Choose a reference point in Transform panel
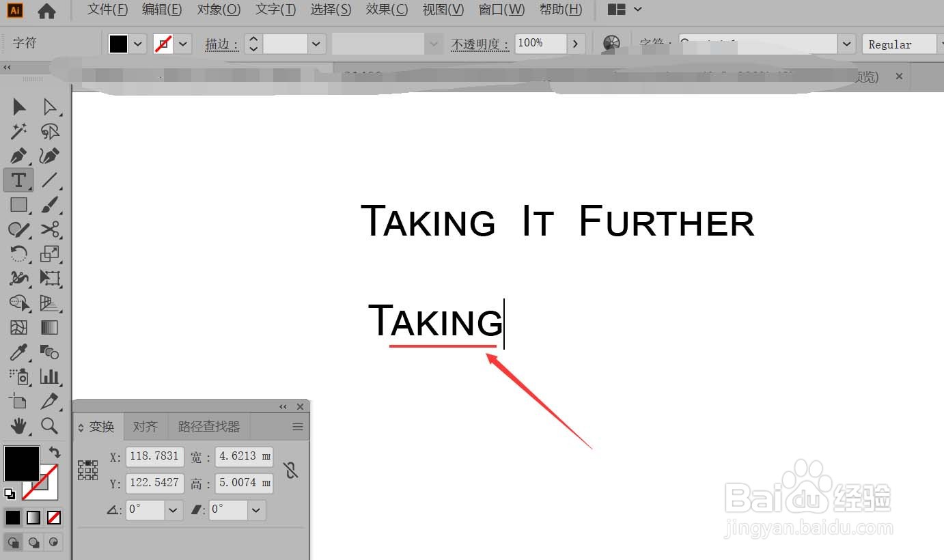 pyautogui.click(x=88, y=470)
